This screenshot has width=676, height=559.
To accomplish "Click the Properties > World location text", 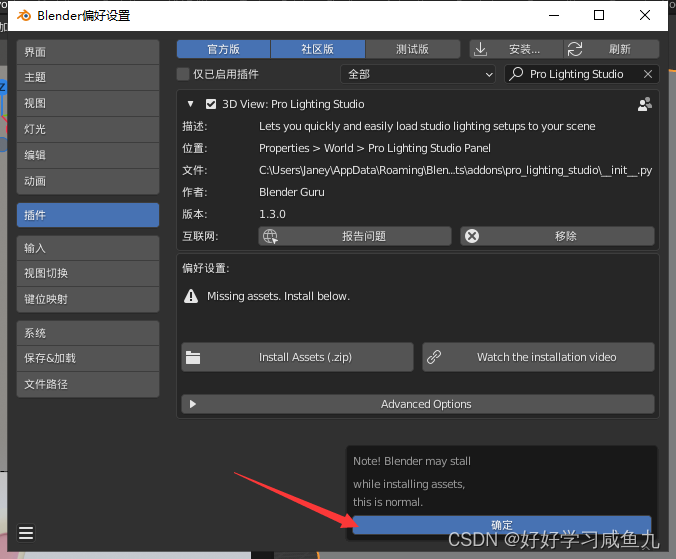I will 375,148.
